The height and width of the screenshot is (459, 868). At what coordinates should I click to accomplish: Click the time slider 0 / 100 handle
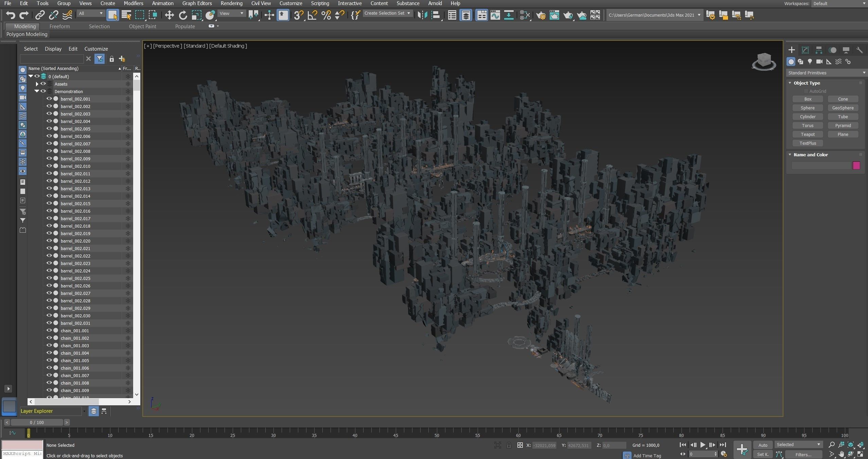click(37, 422)
